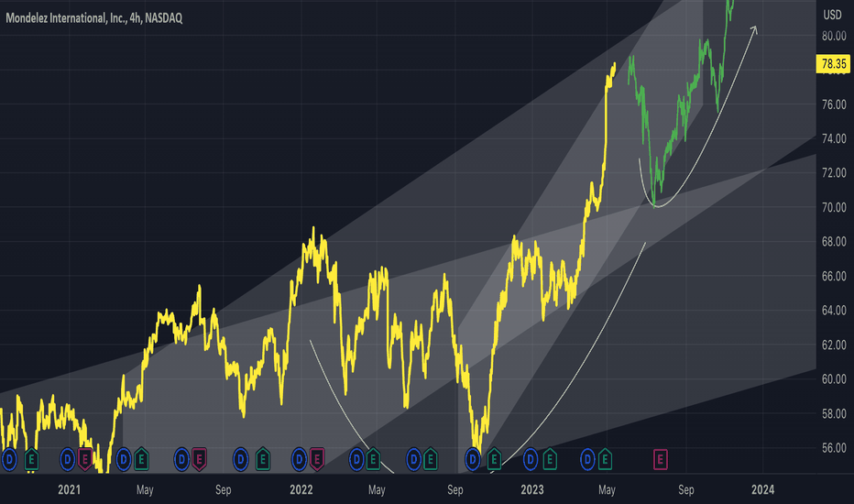Click the 70.00 price axis label
The width and height of the screenshot is (854, 504).
click(x=834, y=207)
